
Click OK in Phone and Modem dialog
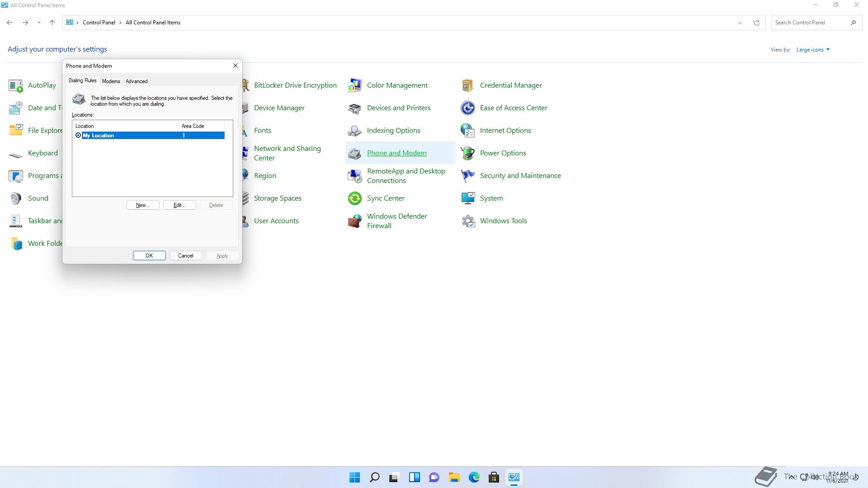[149, 256]
